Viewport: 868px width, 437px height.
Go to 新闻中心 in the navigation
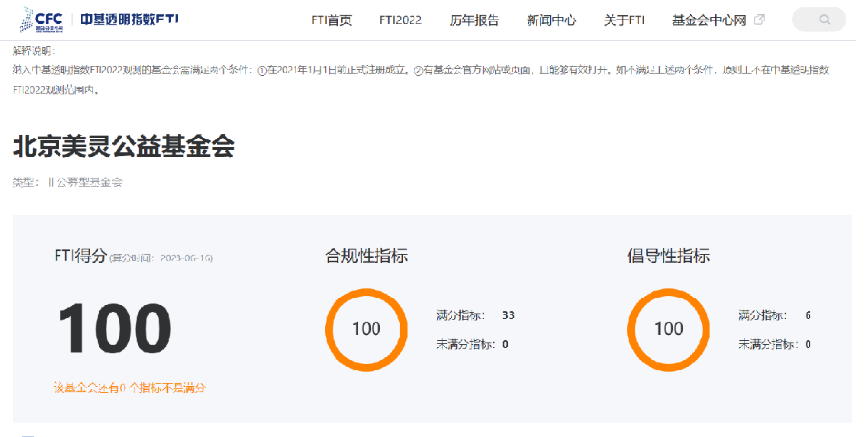(x=551, y=20)
